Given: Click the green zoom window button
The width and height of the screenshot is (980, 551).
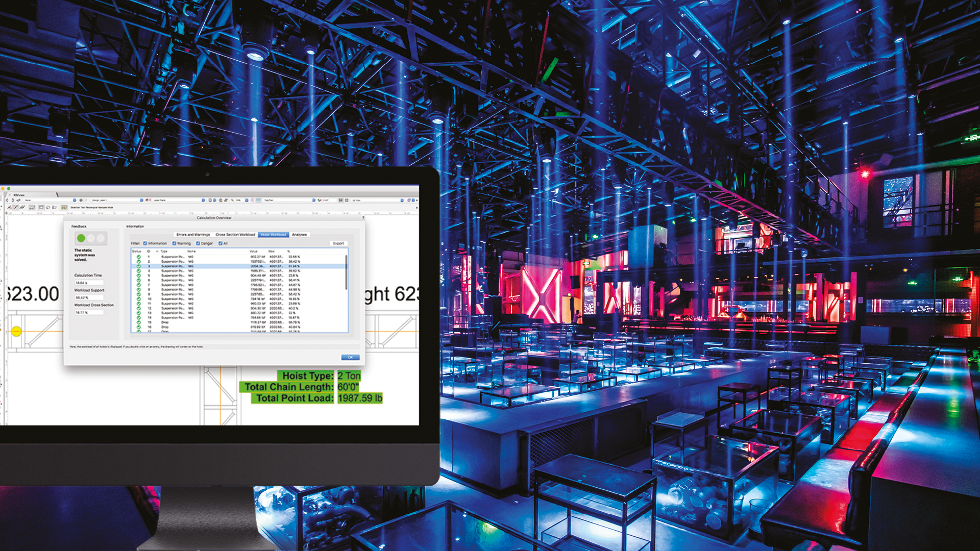Looking at the screenshot, I should click(x=9, y=188).
